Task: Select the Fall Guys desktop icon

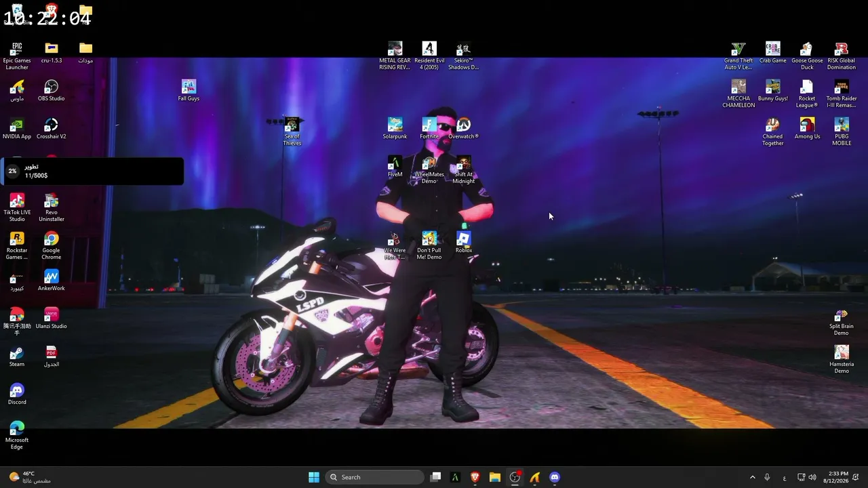Action: [x=189, y=91]
